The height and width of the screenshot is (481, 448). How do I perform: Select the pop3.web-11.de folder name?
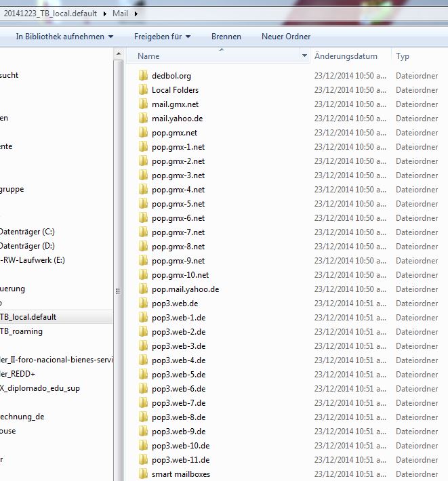coord(181,460)
